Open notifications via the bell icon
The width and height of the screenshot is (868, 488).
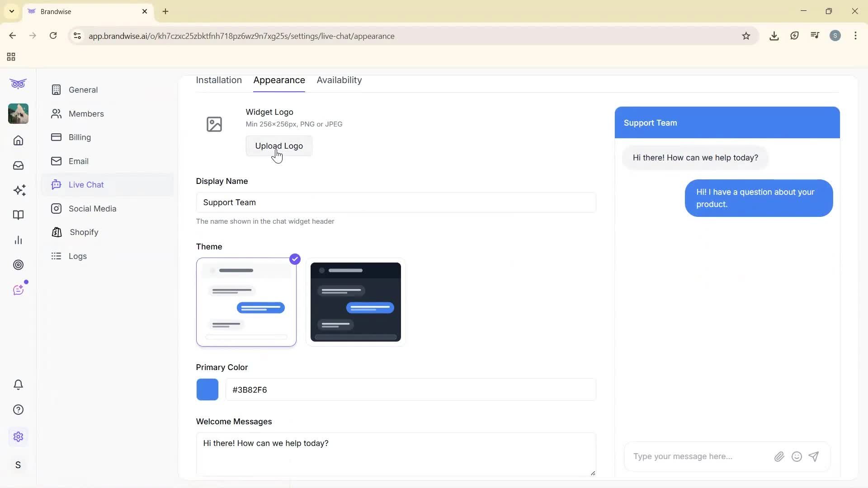(18, 385)
